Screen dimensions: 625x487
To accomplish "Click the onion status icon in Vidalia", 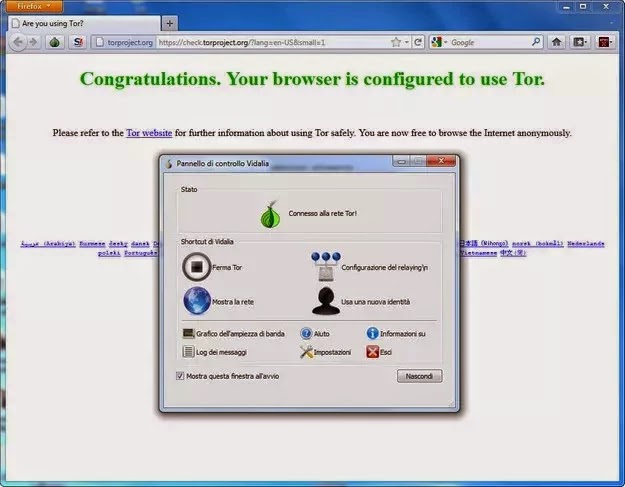I will tap(271, 215).
